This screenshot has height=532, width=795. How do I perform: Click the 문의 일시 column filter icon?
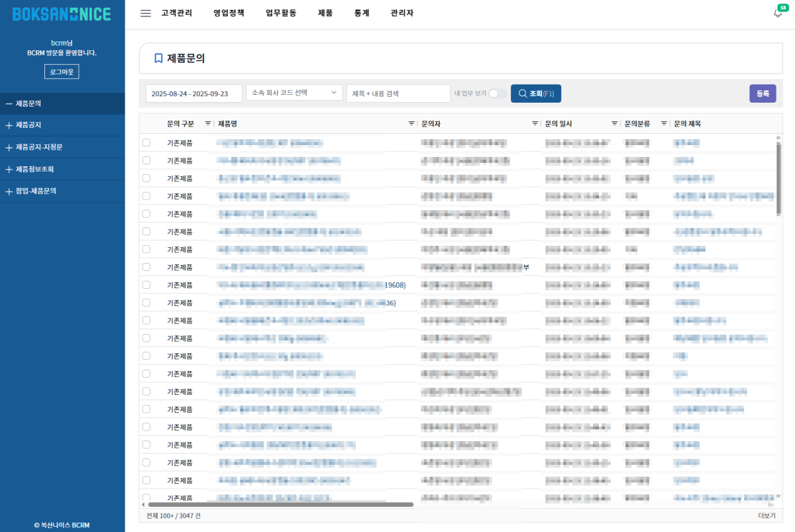tap(614, 123)
